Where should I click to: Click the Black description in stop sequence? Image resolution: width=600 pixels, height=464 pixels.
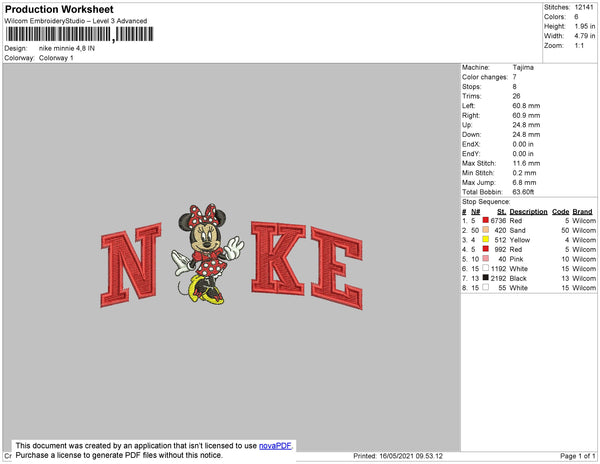pos(518,278)
